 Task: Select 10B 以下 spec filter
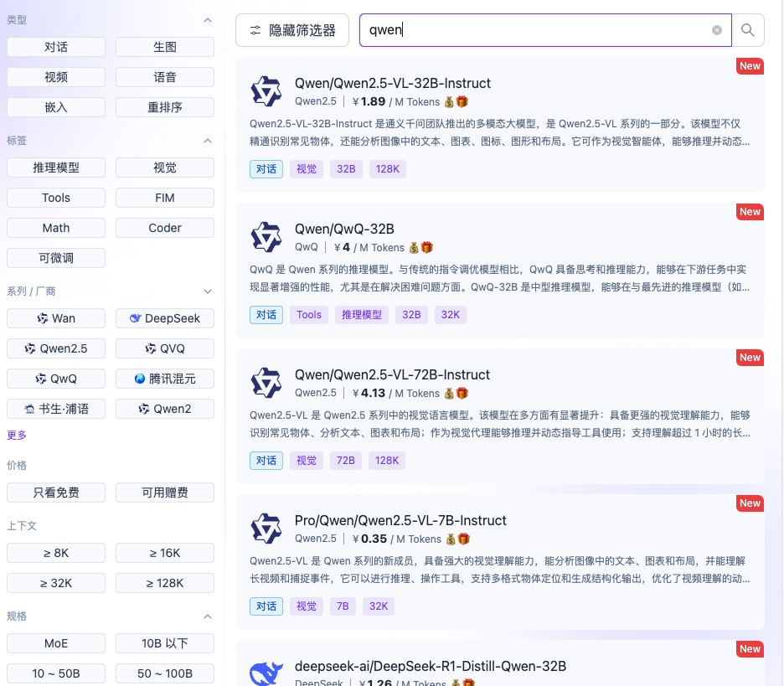[165, 643]
